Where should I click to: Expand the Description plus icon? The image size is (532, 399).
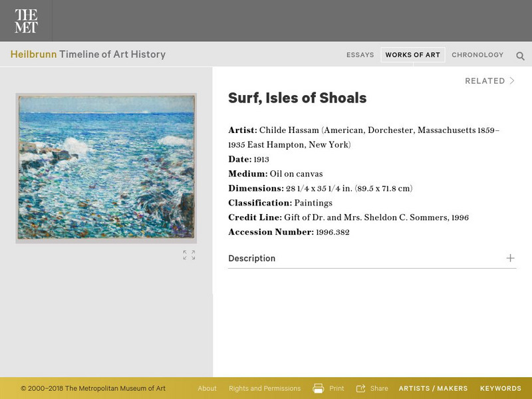point(510,258)
